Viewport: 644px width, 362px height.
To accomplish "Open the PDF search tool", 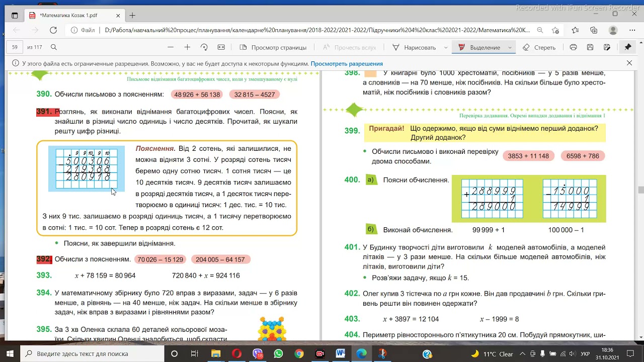I will click(54, 47).
